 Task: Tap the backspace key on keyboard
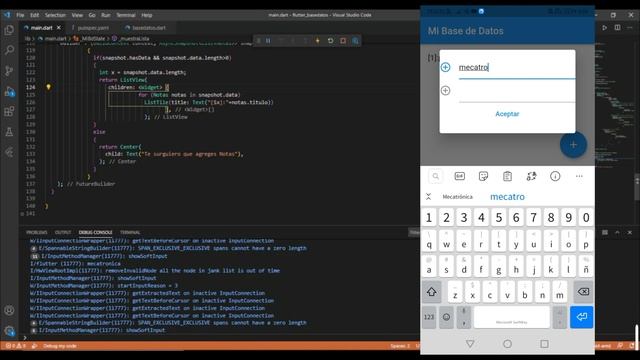[583, 291]
